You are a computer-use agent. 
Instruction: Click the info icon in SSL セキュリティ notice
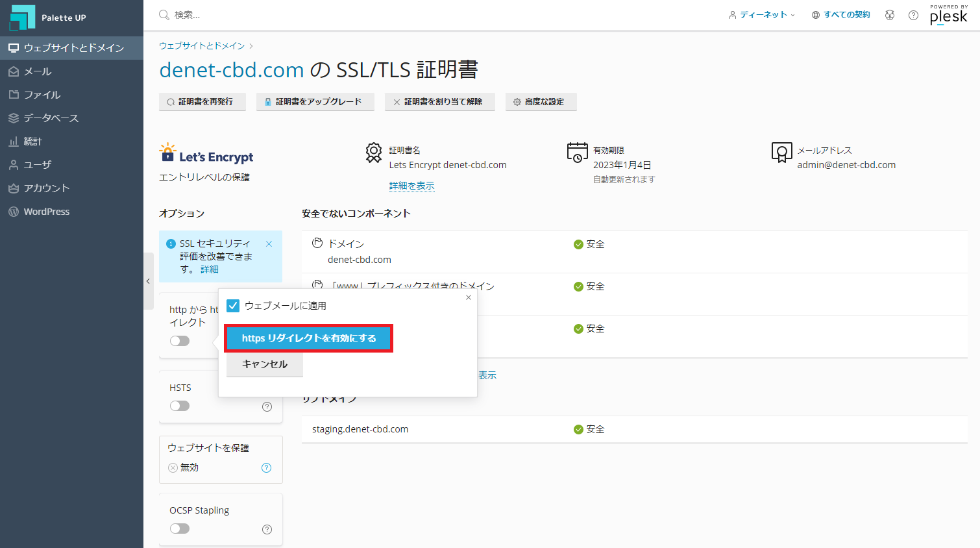[x=171, y=244]
